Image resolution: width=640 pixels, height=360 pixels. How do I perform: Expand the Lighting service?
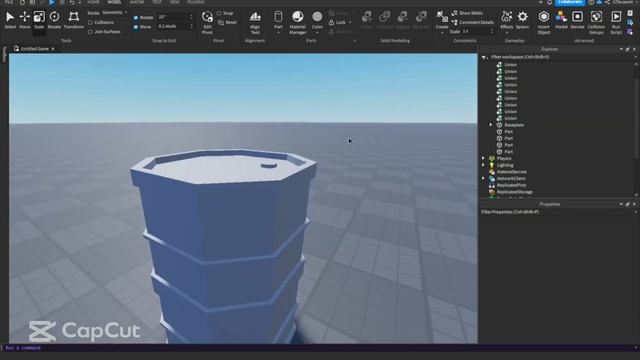tap(483, 165)
